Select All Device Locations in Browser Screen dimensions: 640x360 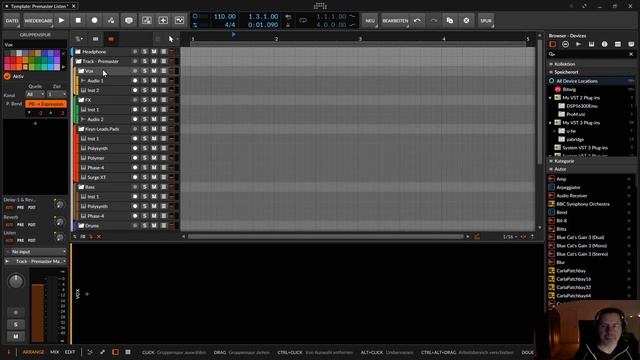(591, 81)
